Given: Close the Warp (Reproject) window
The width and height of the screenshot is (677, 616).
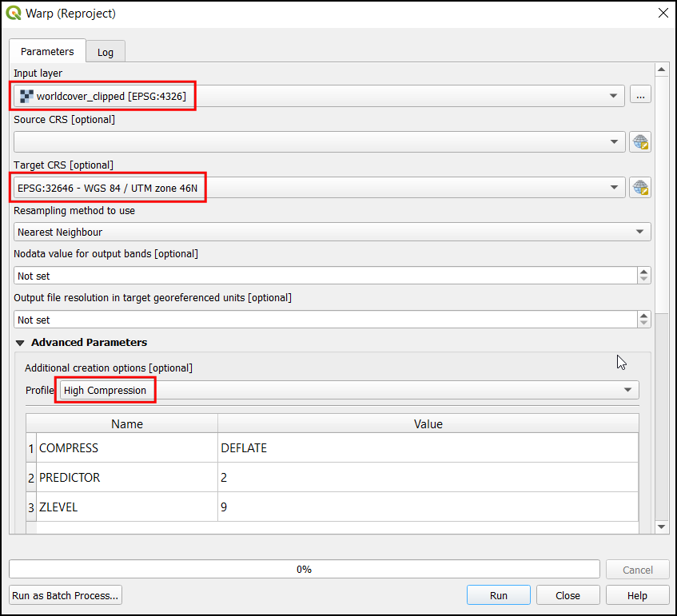Looking at the screenshot, I should pos(662,13).
